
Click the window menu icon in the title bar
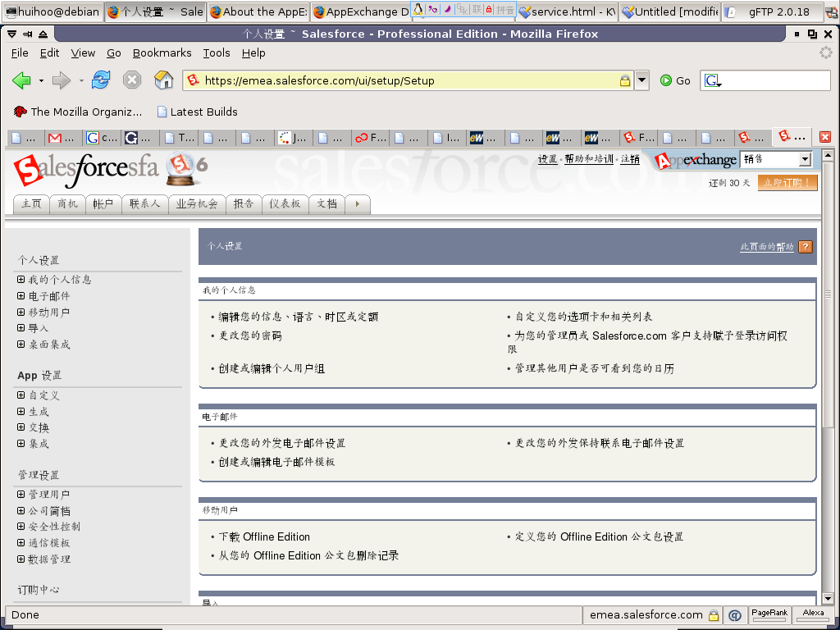click(13, 34)
